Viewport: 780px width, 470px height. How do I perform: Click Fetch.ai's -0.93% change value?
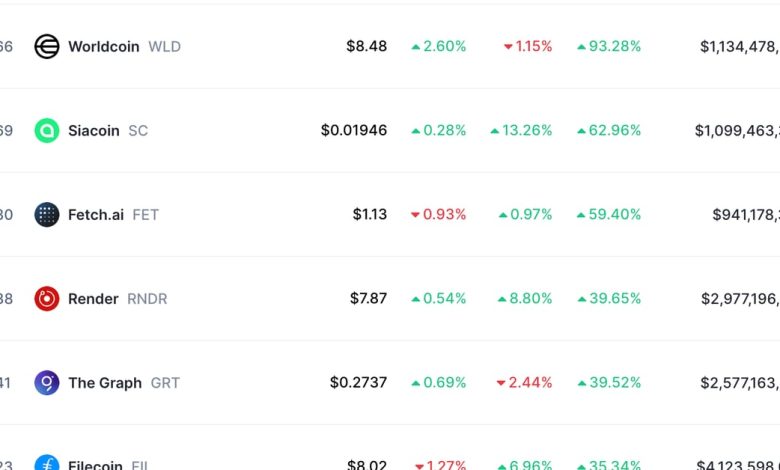(438, 214)
